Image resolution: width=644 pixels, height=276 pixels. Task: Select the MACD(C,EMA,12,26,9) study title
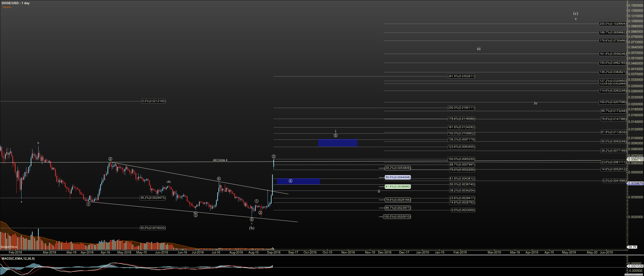[18, 258]
